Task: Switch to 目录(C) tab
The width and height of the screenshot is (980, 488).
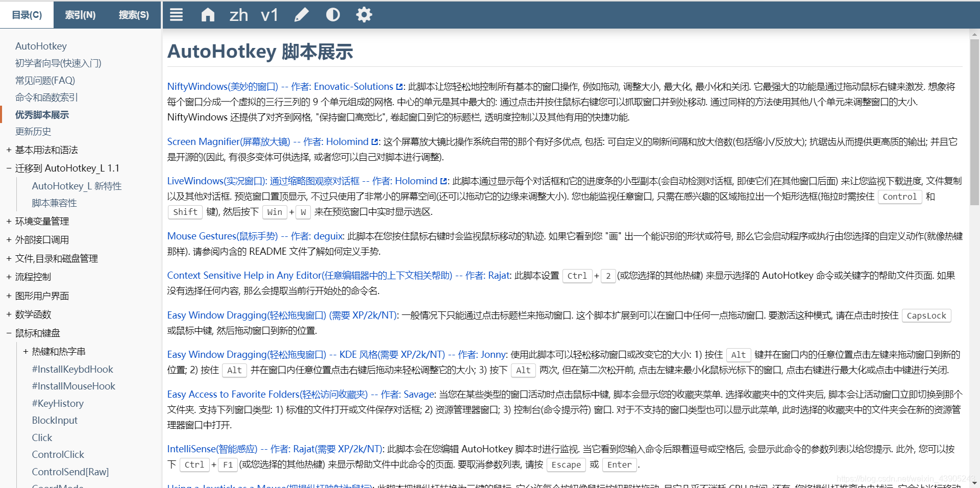Action: [x=27, y=15]
